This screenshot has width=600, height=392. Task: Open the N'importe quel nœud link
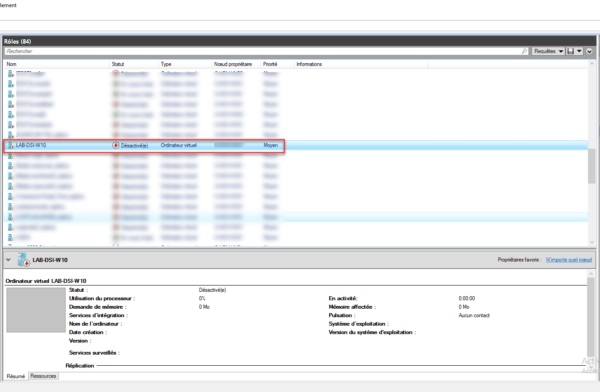[569, 260]
